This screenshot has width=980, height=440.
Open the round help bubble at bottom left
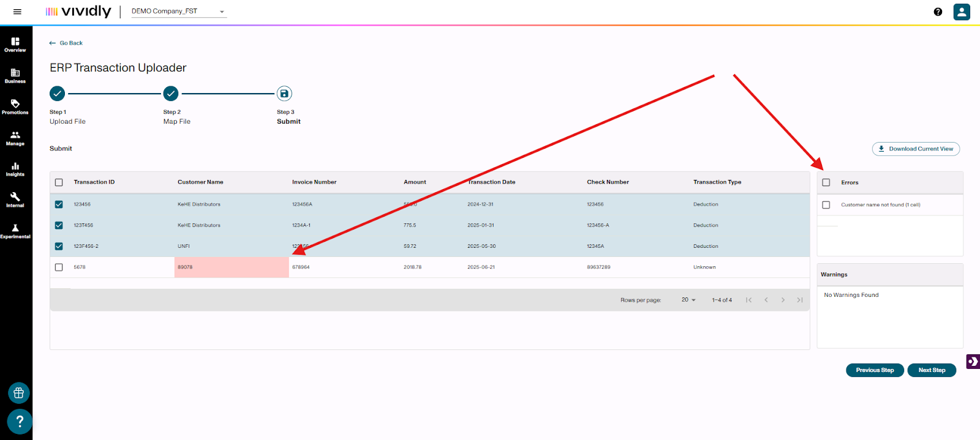(x=19, y=421)
